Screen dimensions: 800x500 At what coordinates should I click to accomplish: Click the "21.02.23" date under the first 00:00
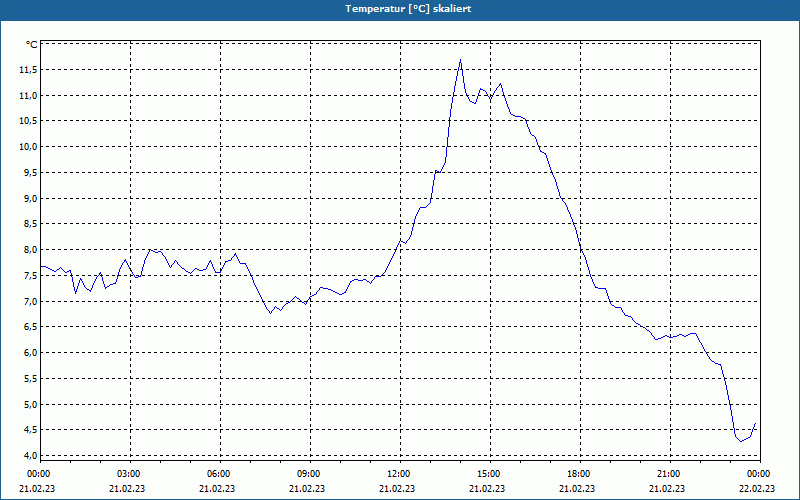point(37,488)
